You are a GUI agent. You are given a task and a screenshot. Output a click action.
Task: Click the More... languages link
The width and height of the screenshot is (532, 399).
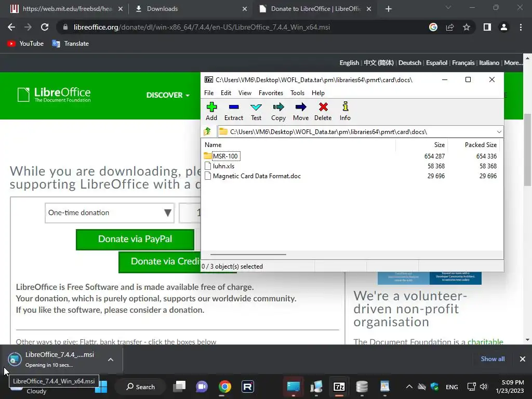pos(513,63)
